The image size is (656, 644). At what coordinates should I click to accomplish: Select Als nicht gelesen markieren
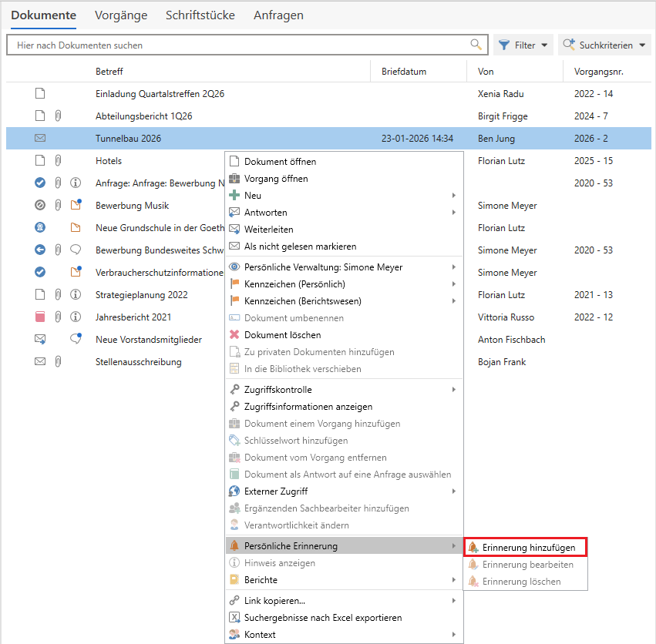(345, 247)
